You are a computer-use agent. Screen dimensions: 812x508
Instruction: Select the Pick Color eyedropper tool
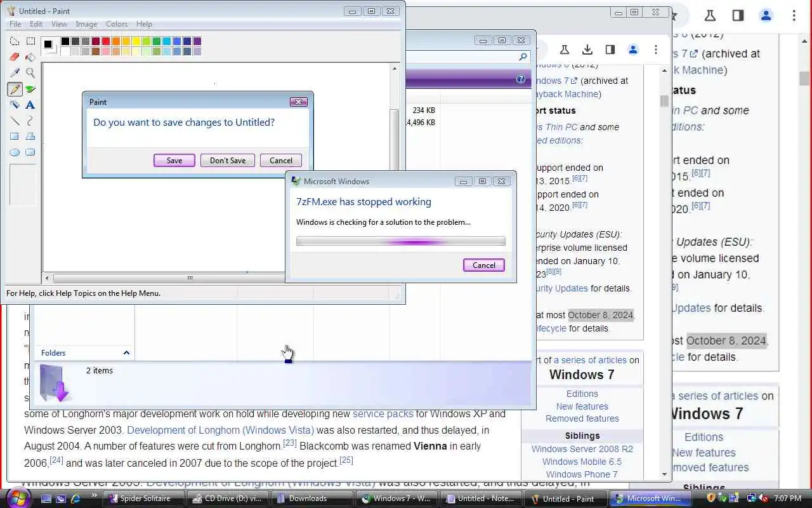tap(15, 73)
